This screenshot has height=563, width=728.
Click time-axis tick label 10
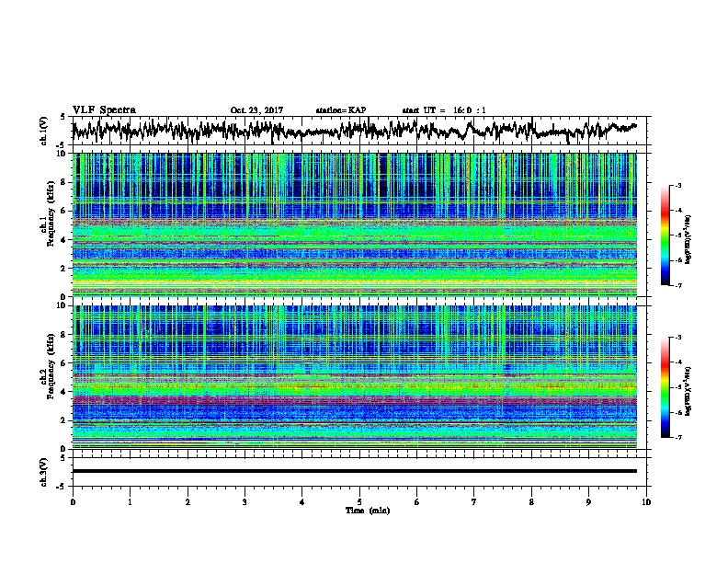tap(646, 502)
